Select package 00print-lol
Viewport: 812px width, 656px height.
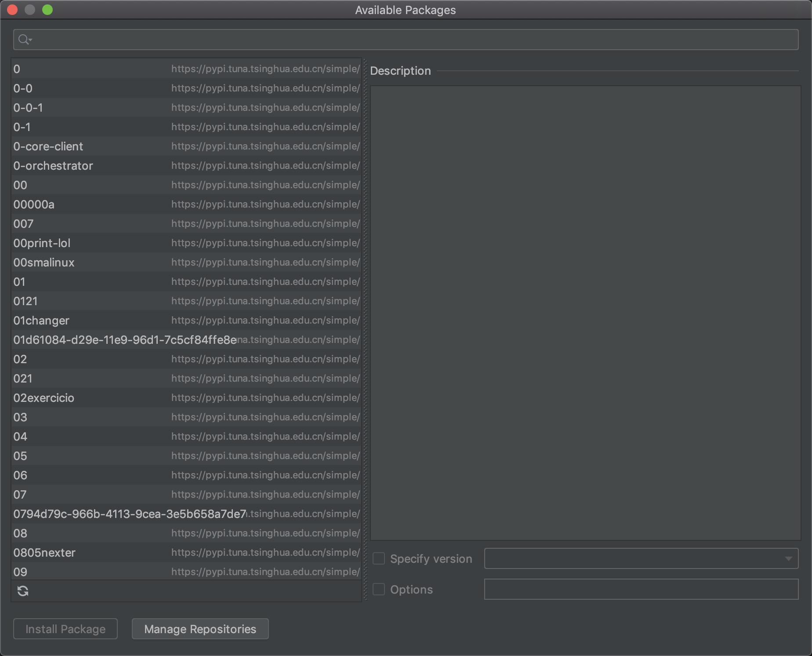(x=186, y=243)
